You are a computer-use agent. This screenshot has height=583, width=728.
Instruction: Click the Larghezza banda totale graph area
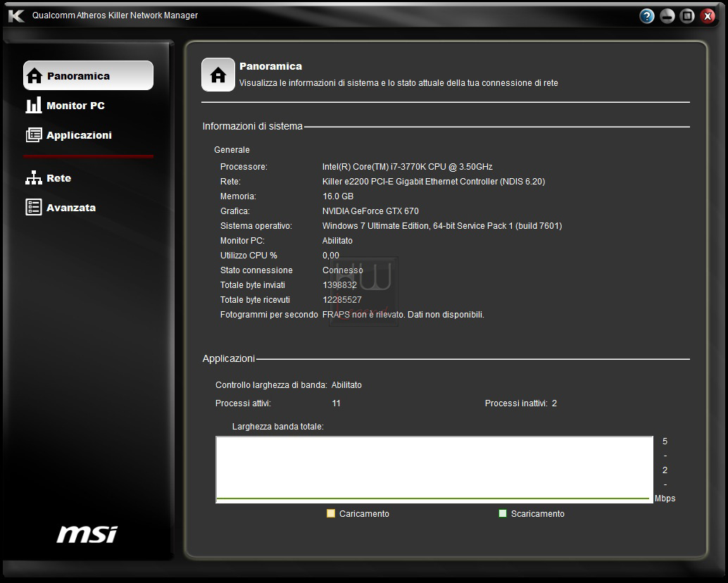(434, 469)
